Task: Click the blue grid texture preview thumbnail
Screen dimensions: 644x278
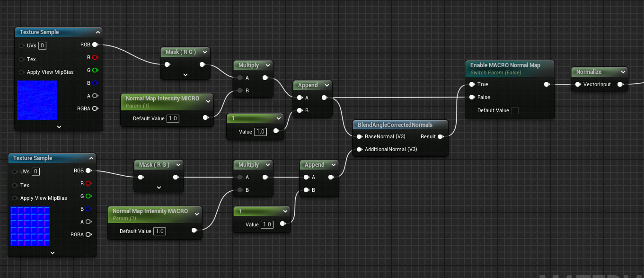Action: (x=30, y=226)
